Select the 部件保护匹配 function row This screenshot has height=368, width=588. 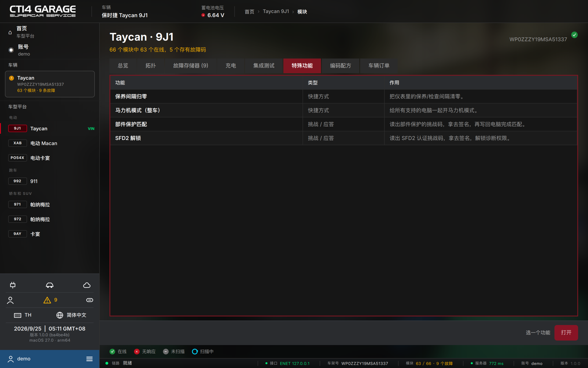(x=344, y=124)
